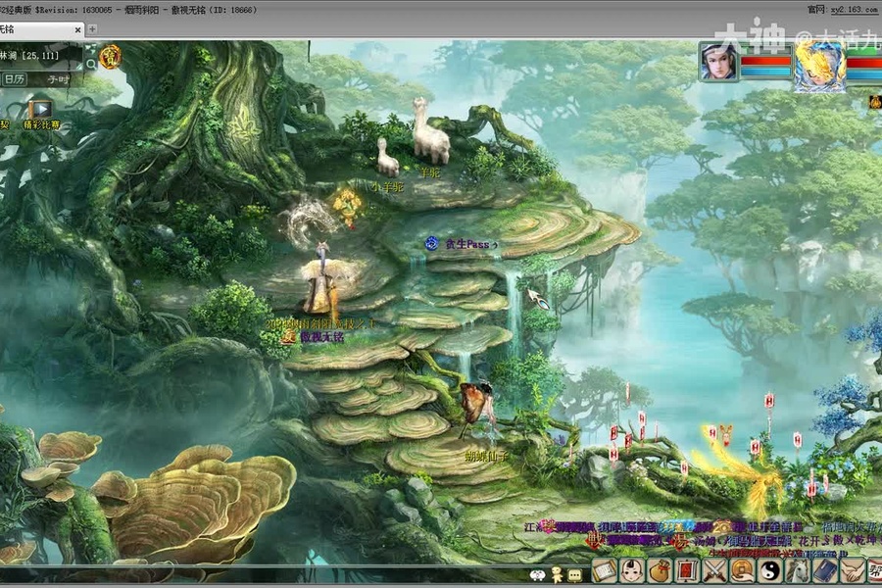Click the red banner scroll icon
This screenshot has height=588, width=882.
coord(687,571)
